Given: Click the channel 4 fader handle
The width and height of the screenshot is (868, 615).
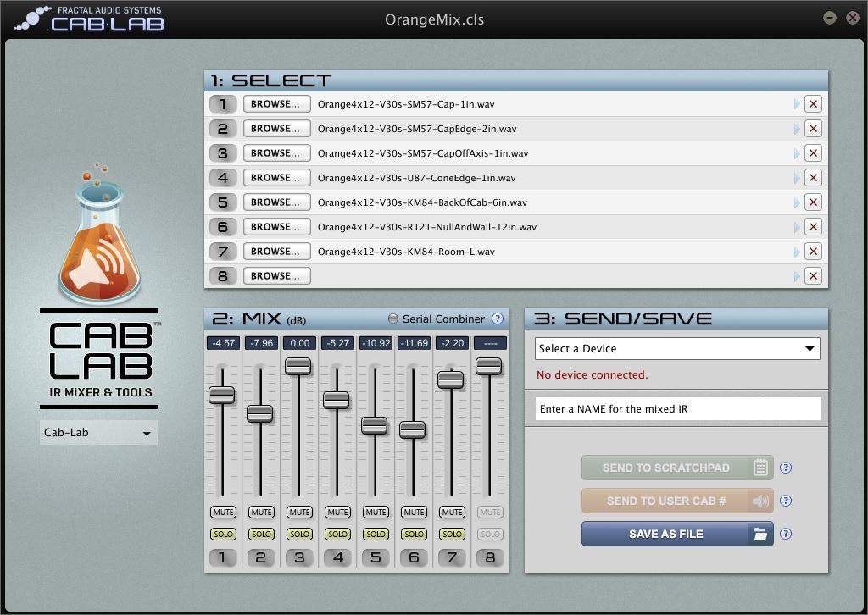Looking at the screenshot, I should (337, 400).
